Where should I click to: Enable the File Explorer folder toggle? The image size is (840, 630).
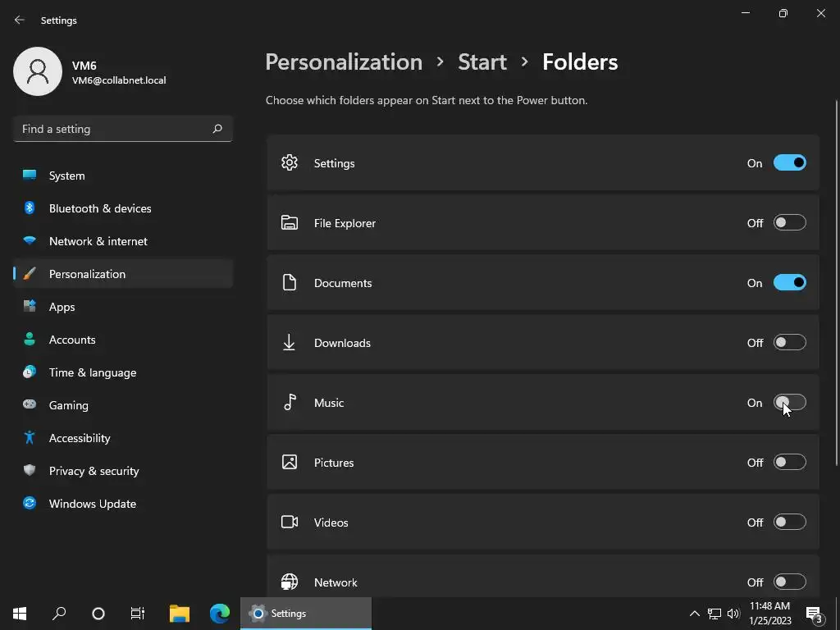pyautogui.click(x=789, y=223)
